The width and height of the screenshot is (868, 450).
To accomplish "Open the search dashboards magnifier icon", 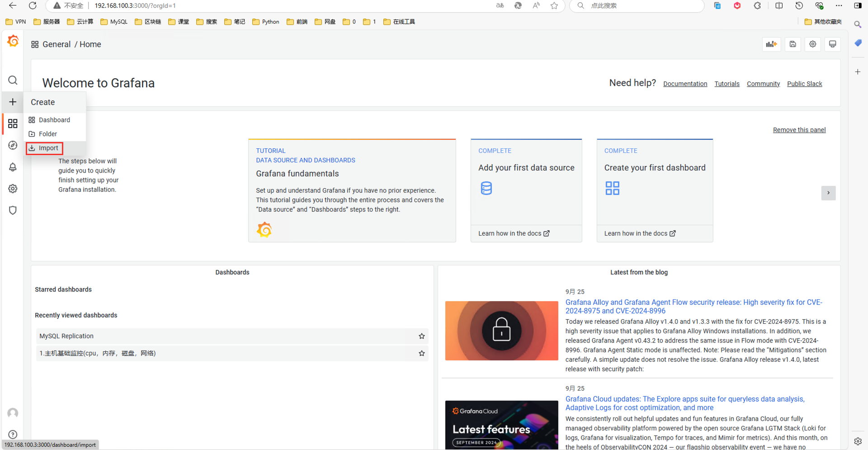I will 13,80.
